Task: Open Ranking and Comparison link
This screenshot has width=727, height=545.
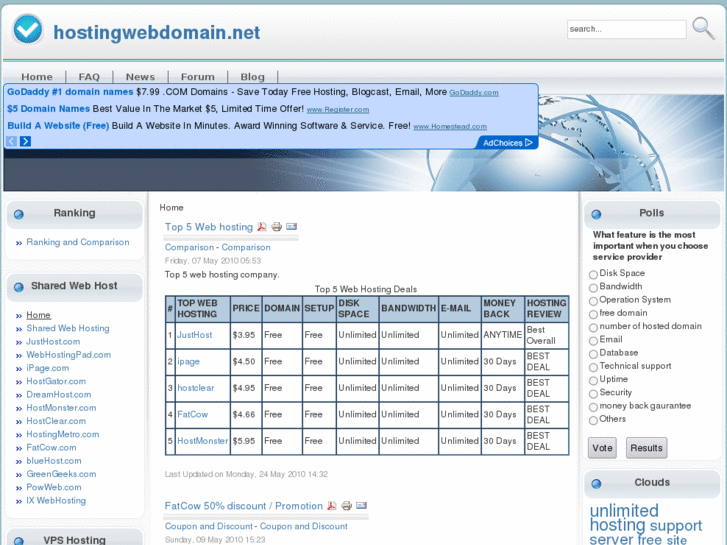Action: [78, 242]
